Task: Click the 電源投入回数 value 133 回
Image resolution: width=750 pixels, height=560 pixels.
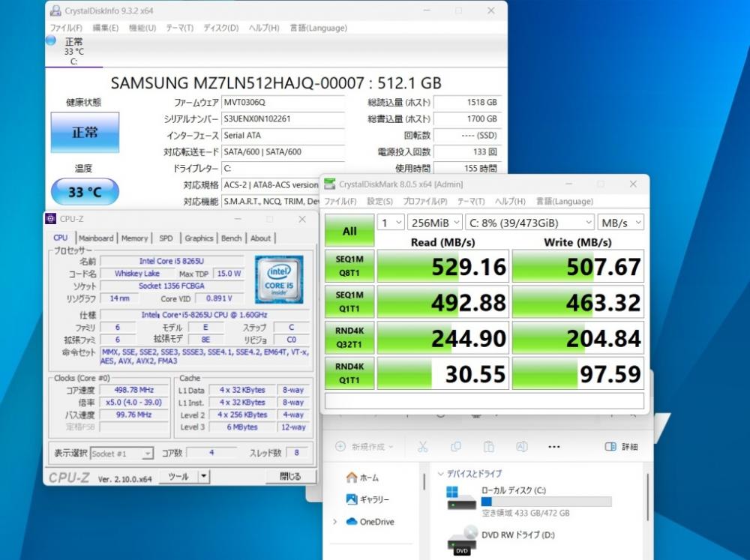Action: tap(467, 152)
